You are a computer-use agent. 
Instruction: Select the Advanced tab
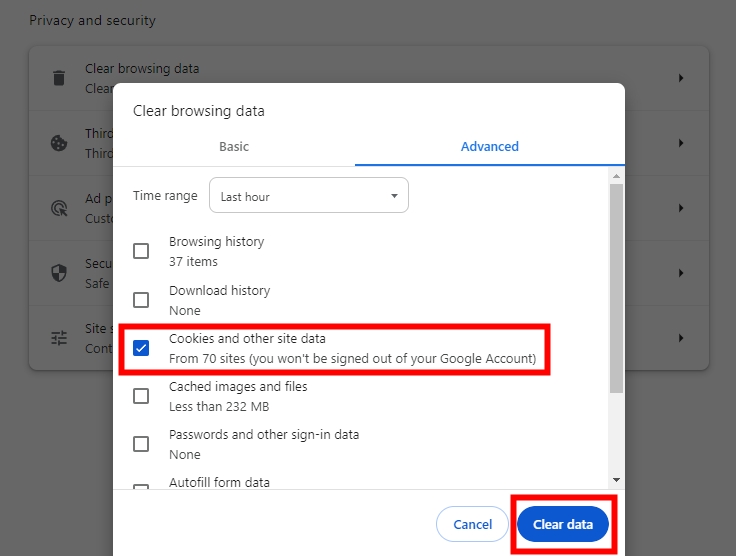(x=489, y=146)
